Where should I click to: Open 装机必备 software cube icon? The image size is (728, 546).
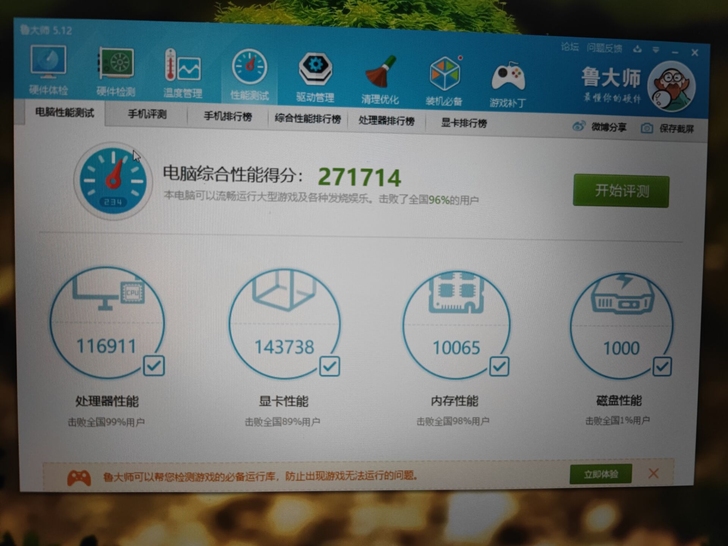[x=445, y=74]
